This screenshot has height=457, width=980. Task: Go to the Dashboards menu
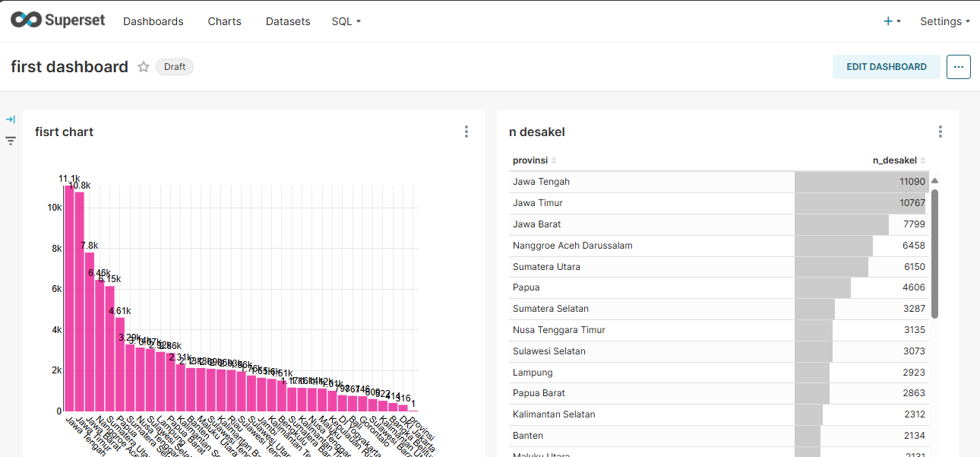[153, 21]
